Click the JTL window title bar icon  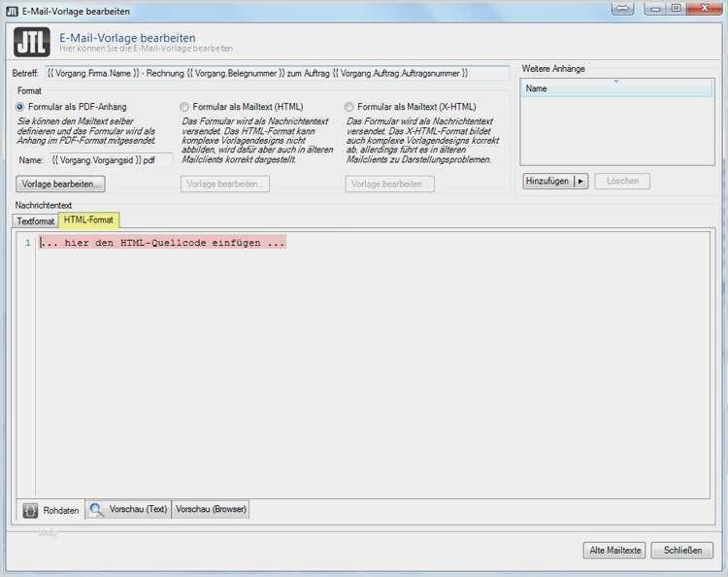(x=12, y=11)
